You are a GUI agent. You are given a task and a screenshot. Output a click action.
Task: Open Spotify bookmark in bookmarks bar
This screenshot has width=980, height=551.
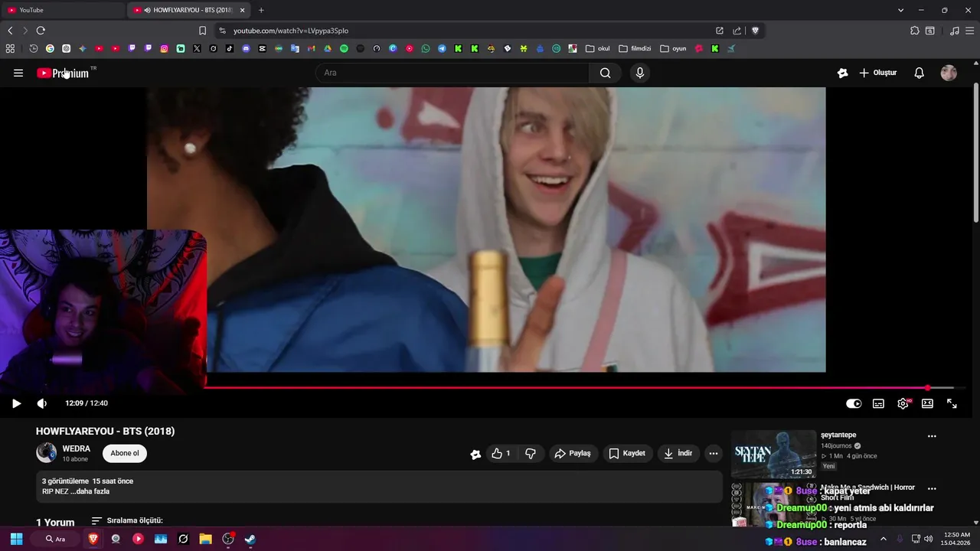(344, 48)
